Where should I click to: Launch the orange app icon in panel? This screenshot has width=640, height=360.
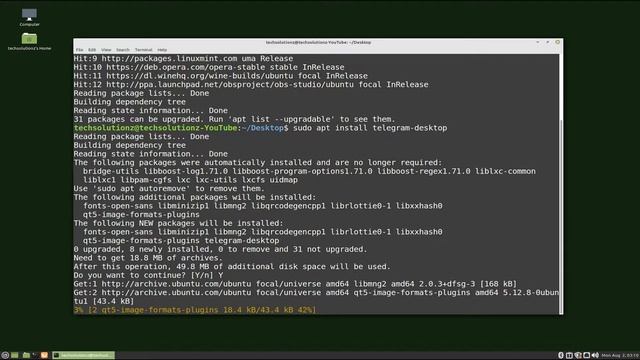(x=44, y=355)
